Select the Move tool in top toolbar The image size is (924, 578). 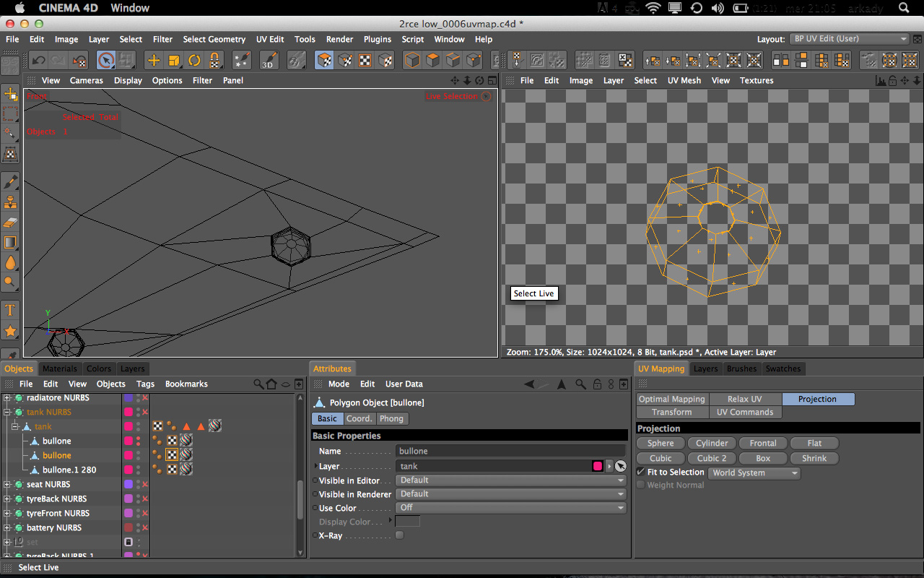pos(153,61)
